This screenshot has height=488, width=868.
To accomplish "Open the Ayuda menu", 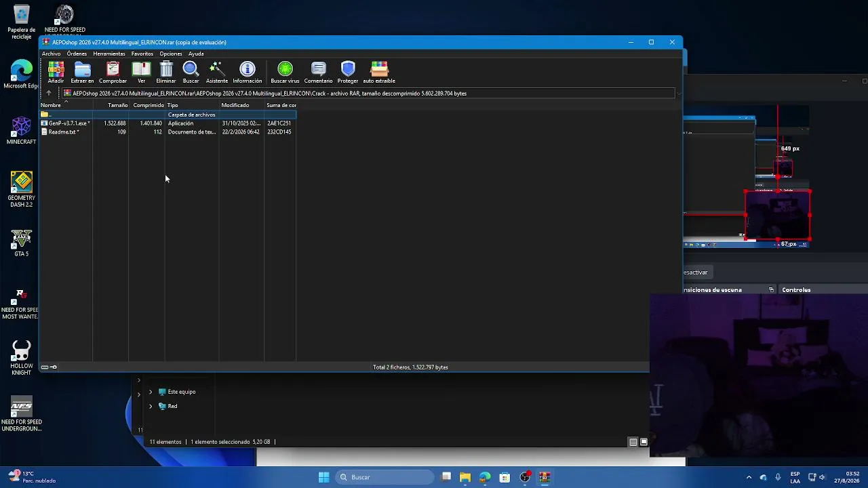I will tap(196, 54).
